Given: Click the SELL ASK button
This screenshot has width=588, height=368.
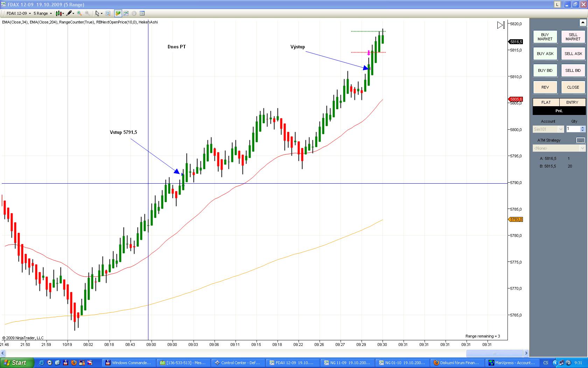Looking at the screenshot, I should pyautogui.click(x=573, y=54).
